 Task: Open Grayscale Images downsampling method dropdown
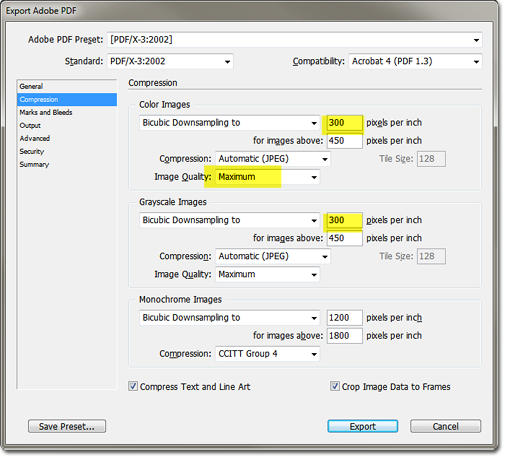click(x=230, y=220)
